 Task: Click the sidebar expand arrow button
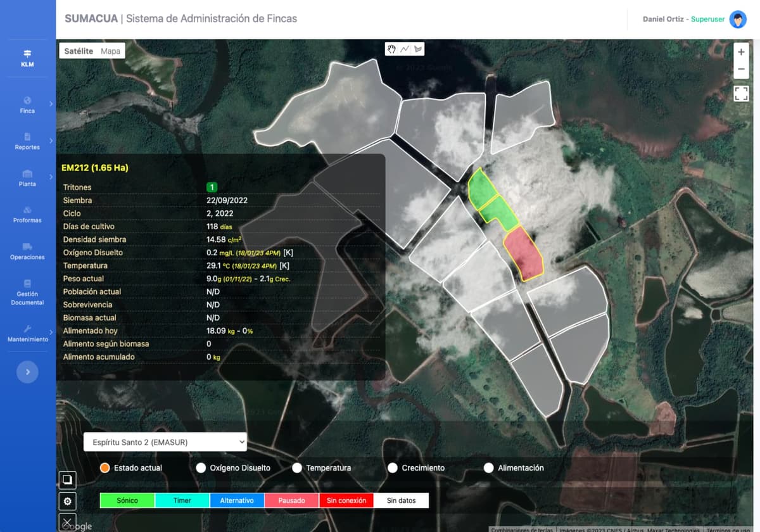point(27,372)
